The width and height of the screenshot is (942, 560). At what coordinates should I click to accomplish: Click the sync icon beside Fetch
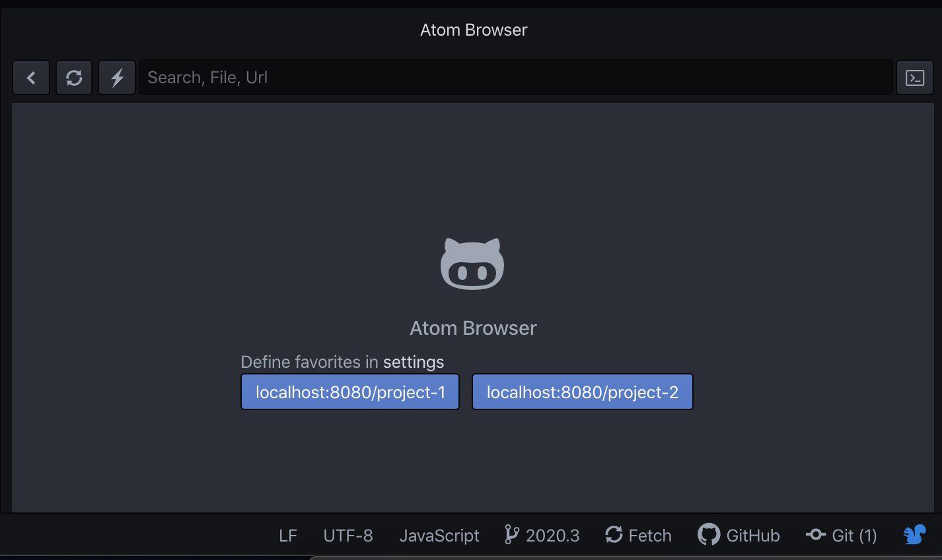click(x=614, y=534)
